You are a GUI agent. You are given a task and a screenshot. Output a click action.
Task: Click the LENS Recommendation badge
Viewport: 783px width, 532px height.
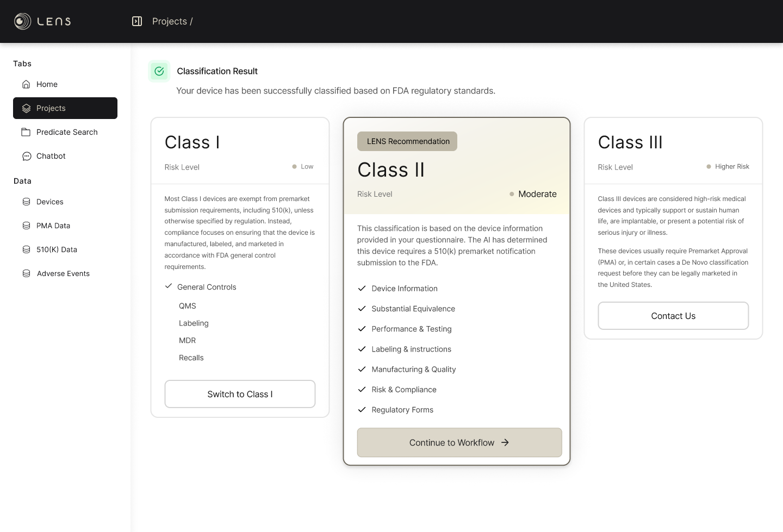(407, 141)
